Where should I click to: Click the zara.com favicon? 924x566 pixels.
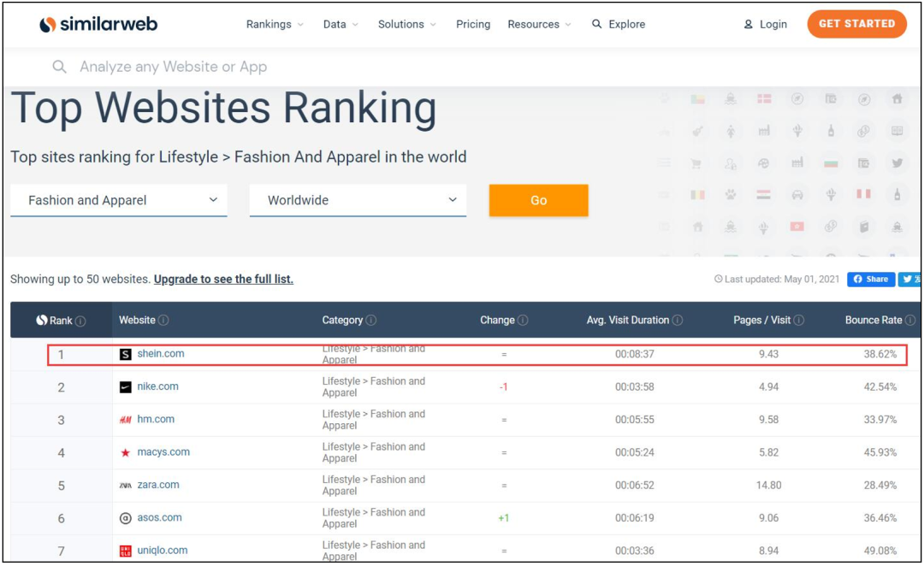126,486
